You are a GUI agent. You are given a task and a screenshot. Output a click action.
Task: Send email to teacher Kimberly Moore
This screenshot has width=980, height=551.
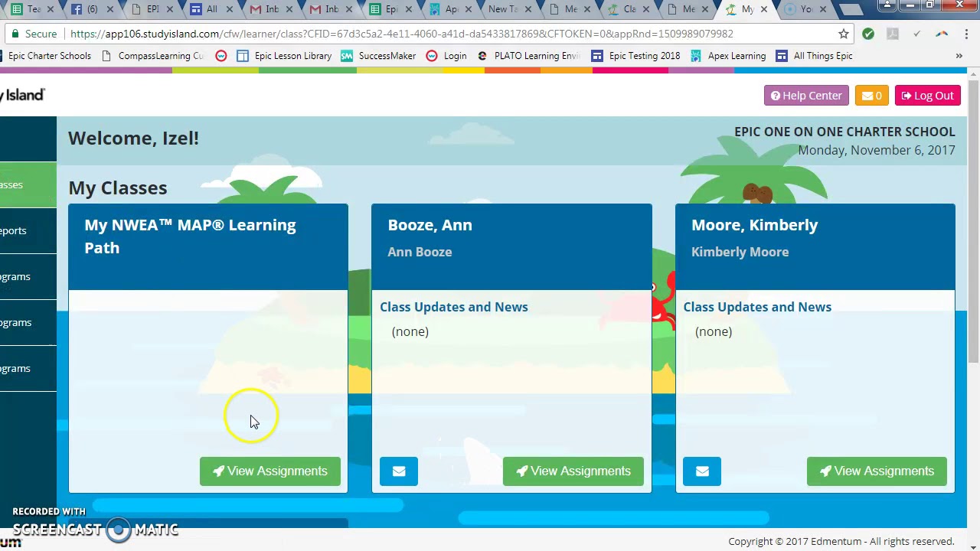coord(702,471)
